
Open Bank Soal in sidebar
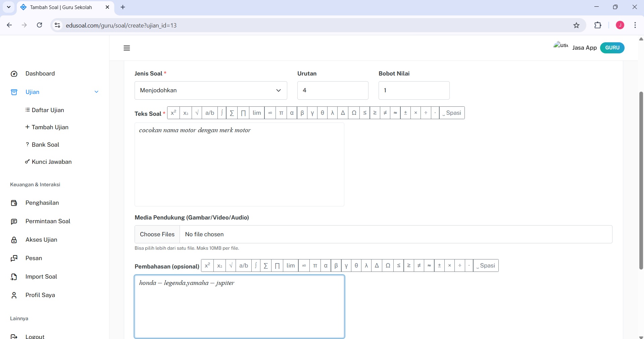click(x=45, y=145)
